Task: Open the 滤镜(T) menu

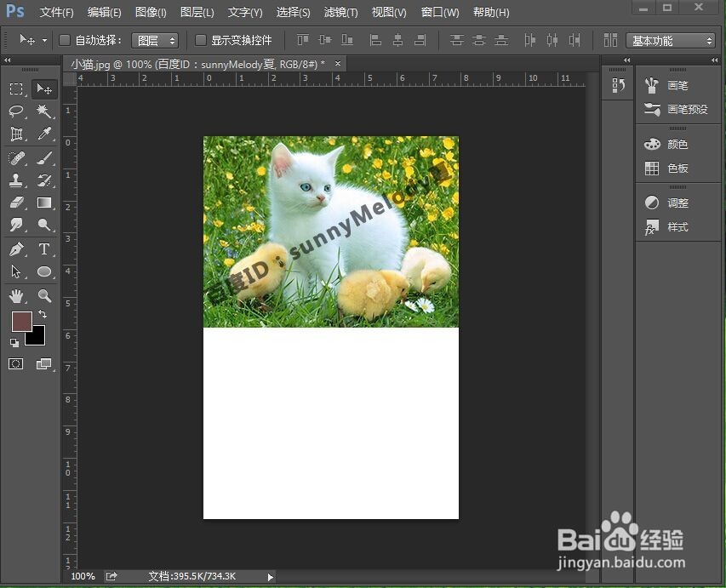Action: (x=340, y=13)
